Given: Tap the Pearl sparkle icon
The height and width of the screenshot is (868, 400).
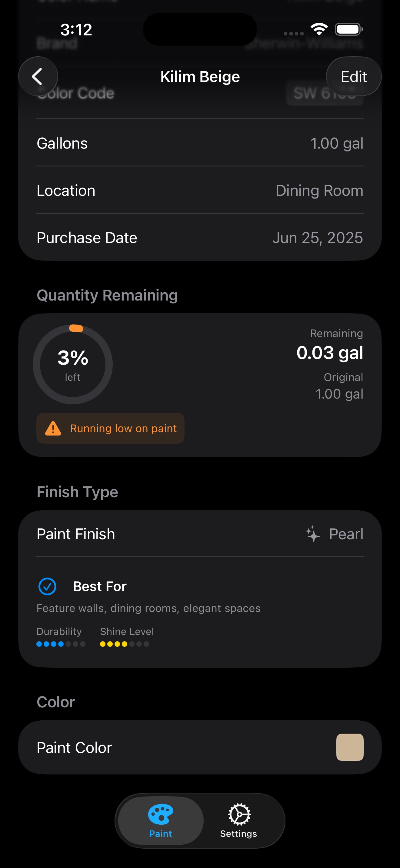Looking at the screenshot, I should (313, 534).
